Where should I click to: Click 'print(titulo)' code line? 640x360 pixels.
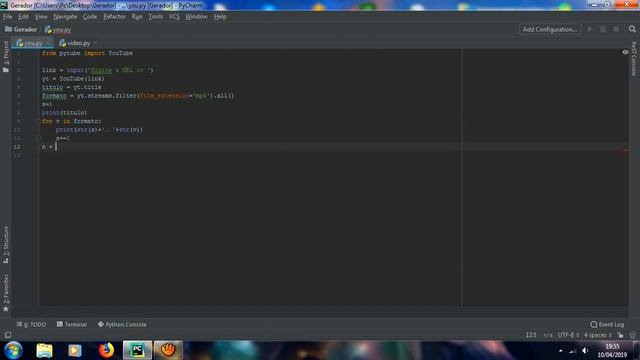pos(64,113)
